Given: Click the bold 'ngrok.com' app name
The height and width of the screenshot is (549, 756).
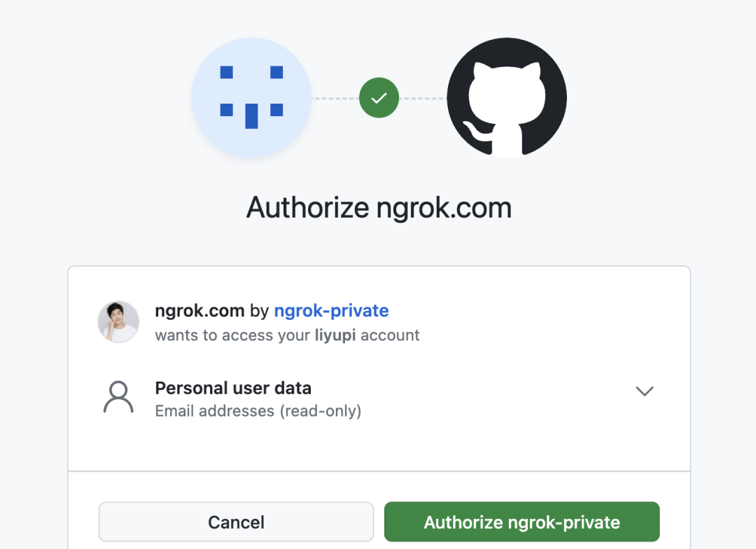Looking at the screenshot, I should point(199,310).
